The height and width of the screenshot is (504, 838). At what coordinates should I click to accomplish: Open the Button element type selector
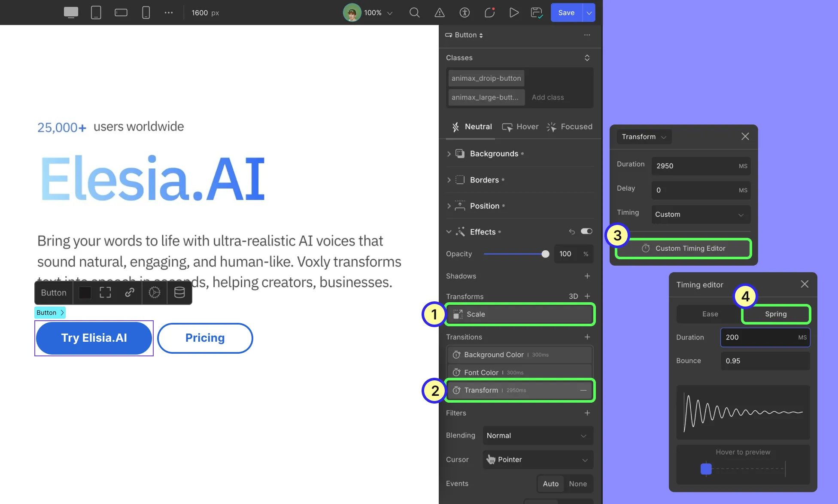(464, 35)
